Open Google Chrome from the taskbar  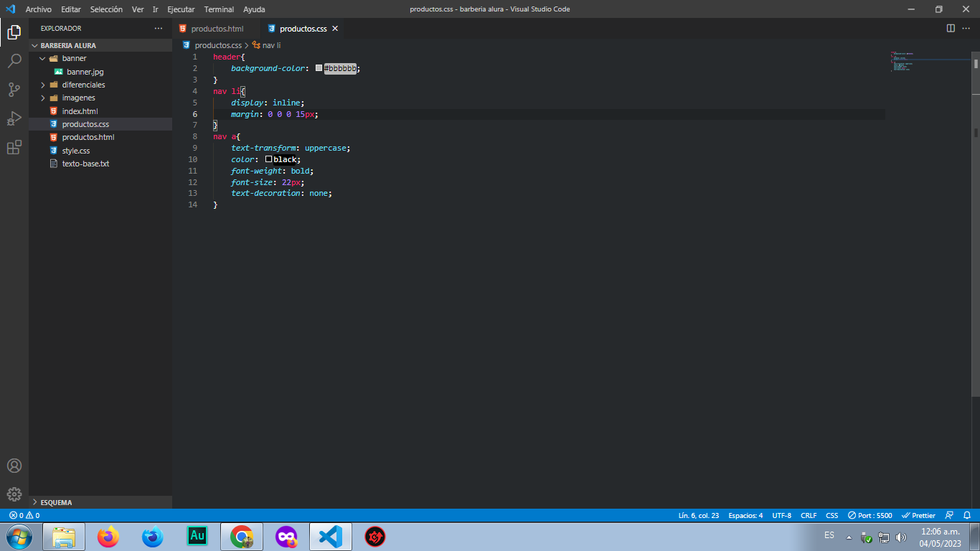tap(242, 537)
